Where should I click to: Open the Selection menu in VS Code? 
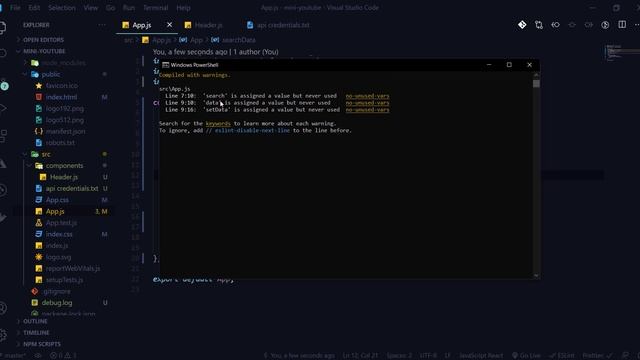pyautogui.click(x=62, y=8)
